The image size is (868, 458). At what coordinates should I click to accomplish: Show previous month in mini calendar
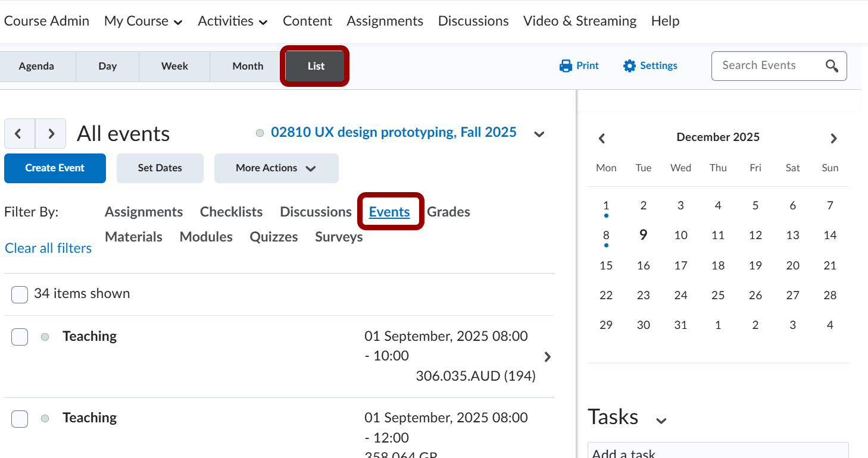click(602, 138)
